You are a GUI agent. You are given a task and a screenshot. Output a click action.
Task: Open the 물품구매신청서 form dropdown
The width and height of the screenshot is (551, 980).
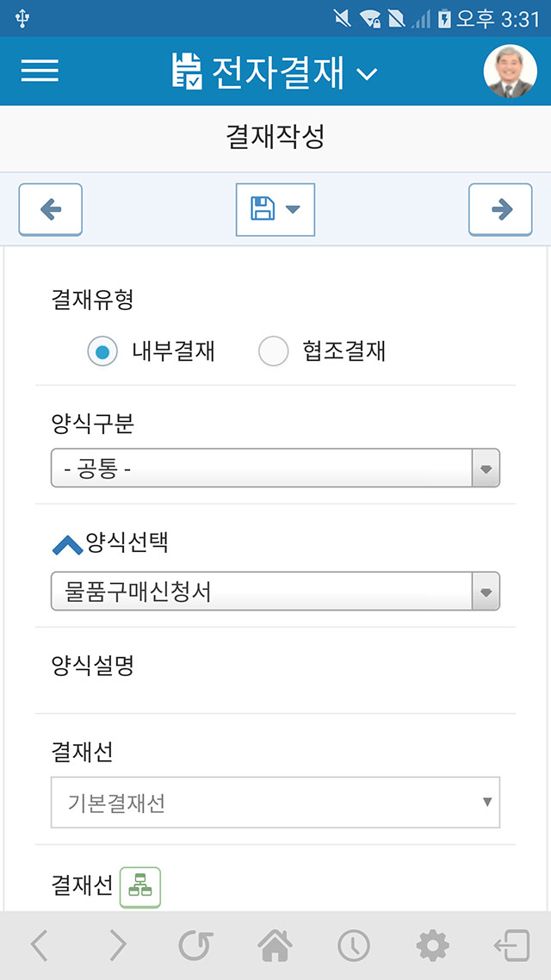pos(275,592)
